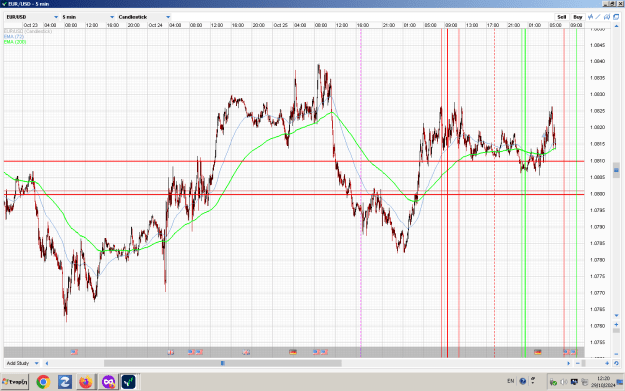
Task: Select the EMA (200) legend label
Action: click(15, 41)
